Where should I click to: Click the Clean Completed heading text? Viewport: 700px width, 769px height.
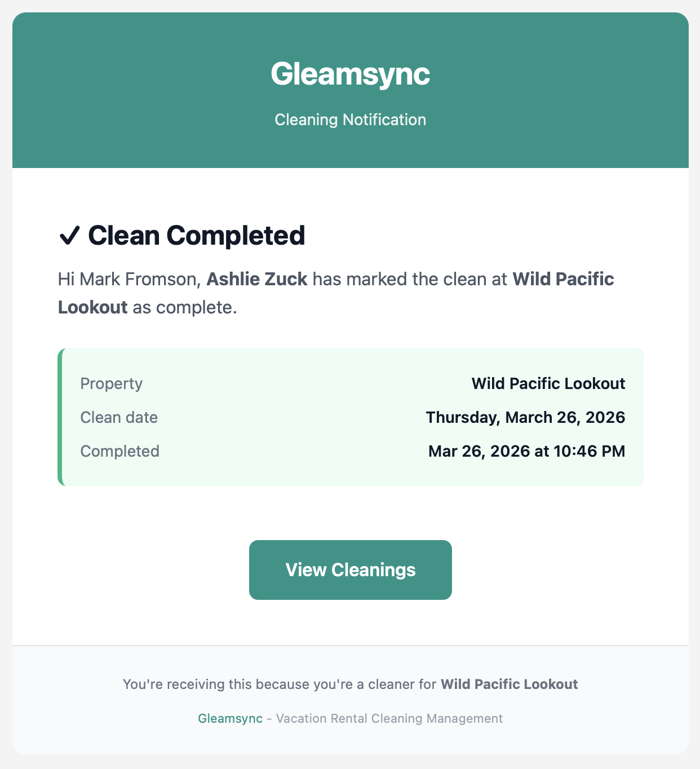coord(196,236)
